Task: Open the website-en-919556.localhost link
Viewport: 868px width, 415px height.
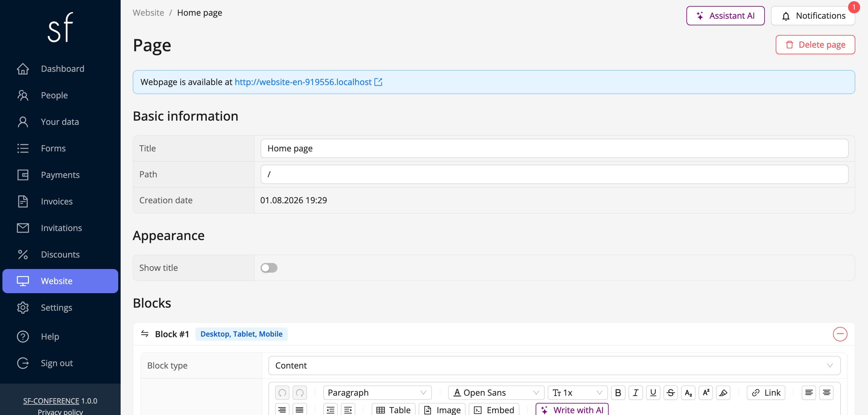Action: tap(303, 82)
